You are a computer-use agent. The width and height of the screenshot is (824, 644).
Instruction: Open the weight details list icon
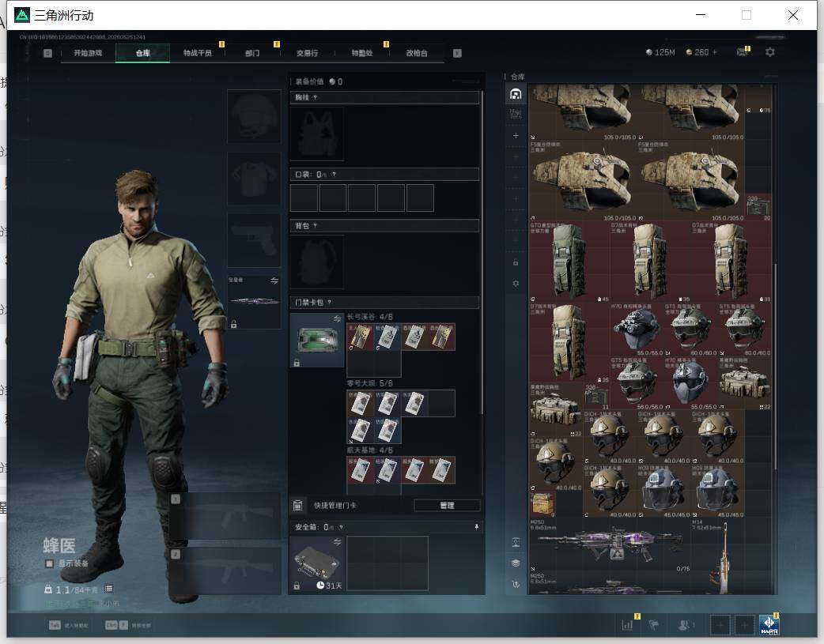(x=108, y=589)
